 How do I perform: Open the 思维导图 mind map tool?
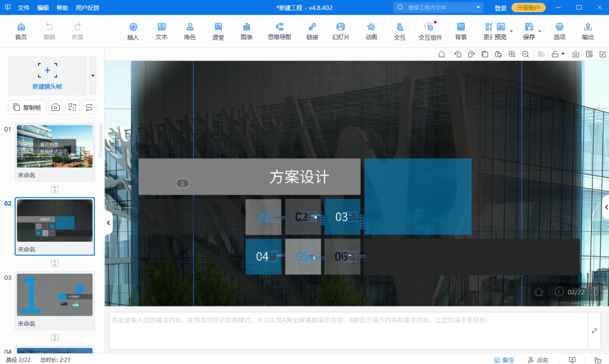pos(279,31)
